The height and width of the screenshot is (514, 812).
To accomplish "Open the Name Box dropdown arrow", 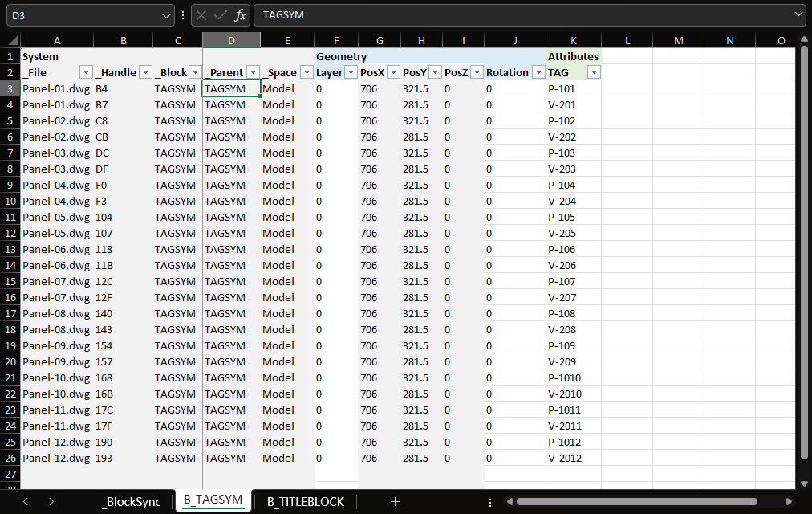I will [x=166, y=16].
